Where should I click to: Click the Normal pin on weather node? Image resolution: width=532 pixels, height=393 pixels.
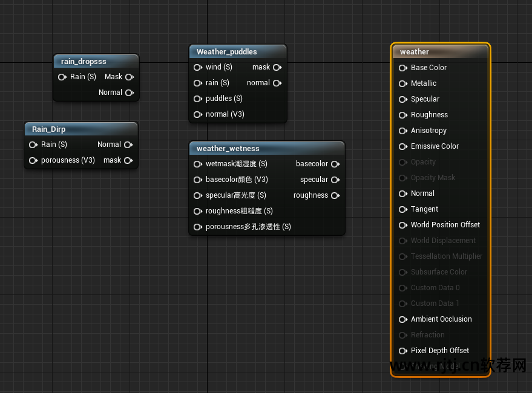tap(402, 193)
